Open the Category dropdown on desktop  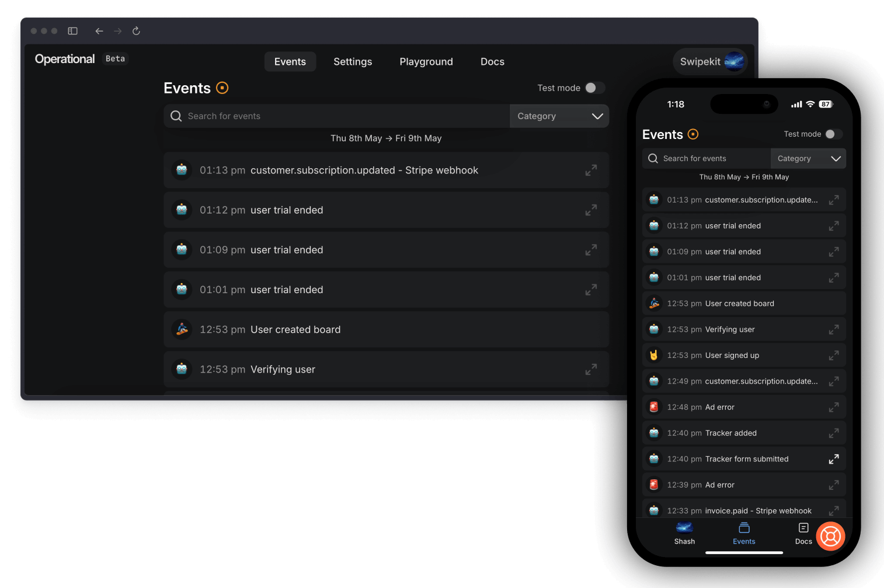pyautogui.click(x=559, y=116)
